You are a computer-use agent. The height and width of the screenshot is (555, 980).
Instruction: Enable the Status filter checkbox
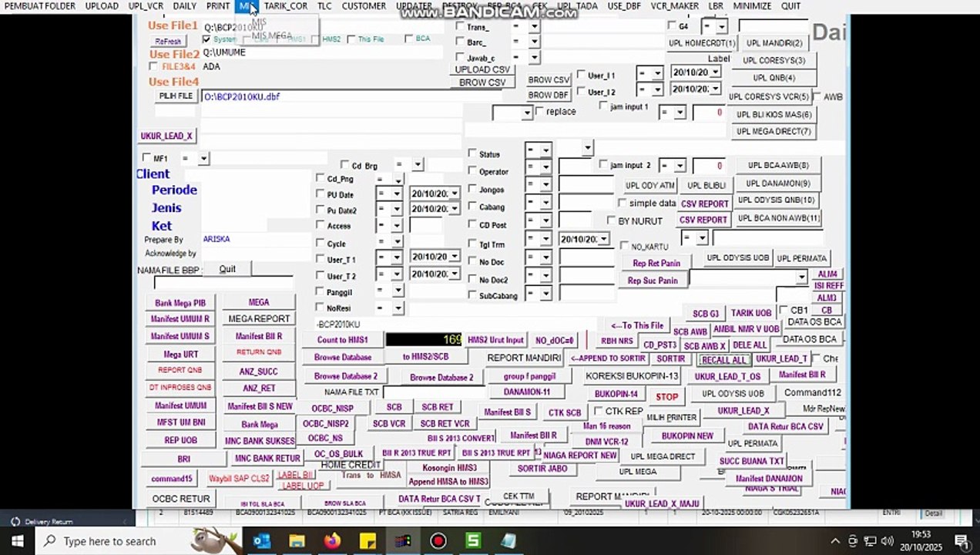point(472,153)
